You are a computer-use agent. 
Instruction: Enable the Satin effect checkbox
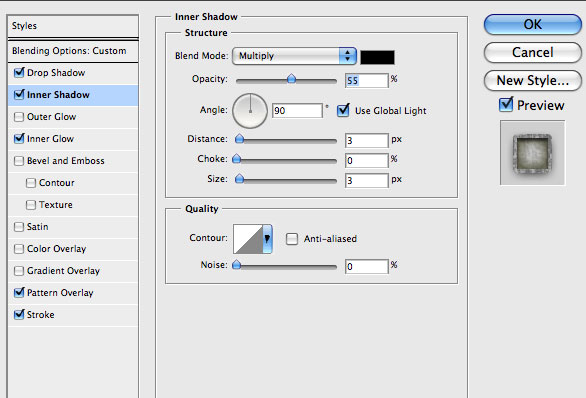19,227
